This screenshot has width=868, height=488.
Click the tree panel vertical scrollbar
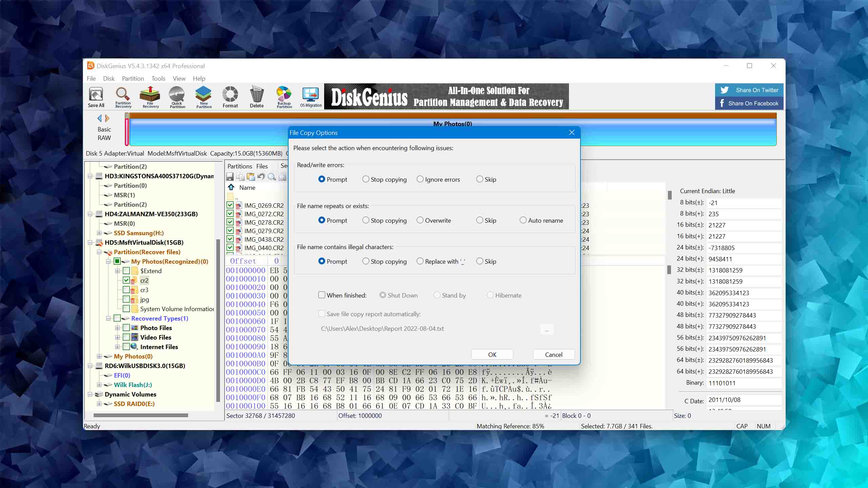pyautogui.click(x=218, y=320)
